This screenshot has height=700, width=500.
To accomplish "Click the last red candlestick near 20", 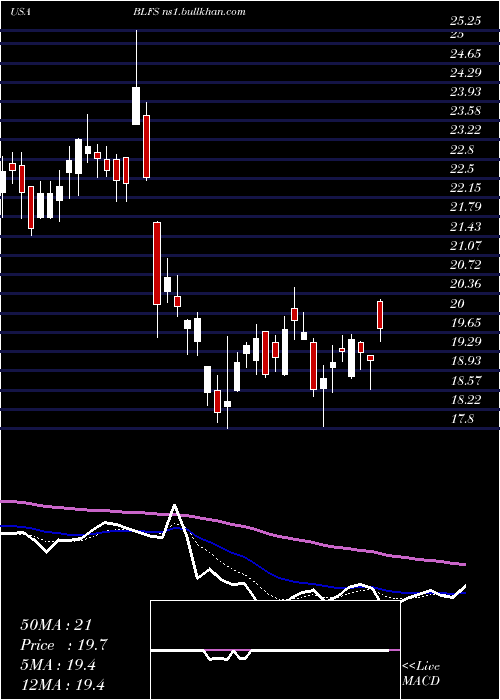I will coord(380,315).
